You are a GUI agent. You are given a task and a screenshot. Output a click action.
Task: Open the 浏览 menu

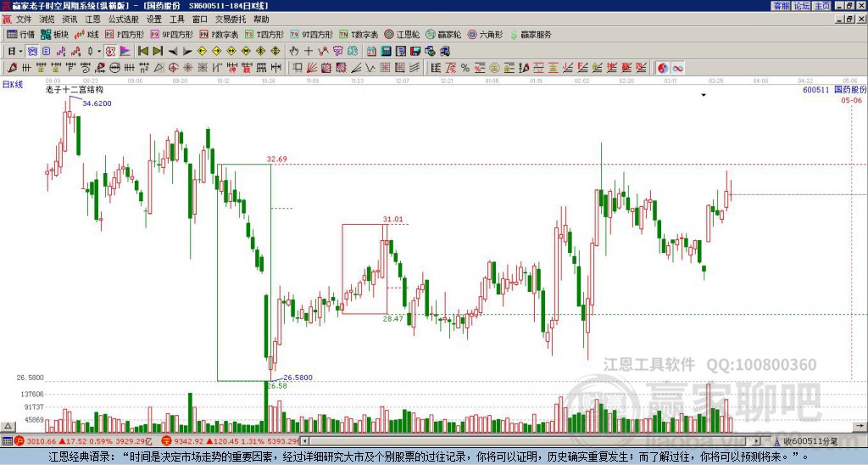[x=47, y=20]
